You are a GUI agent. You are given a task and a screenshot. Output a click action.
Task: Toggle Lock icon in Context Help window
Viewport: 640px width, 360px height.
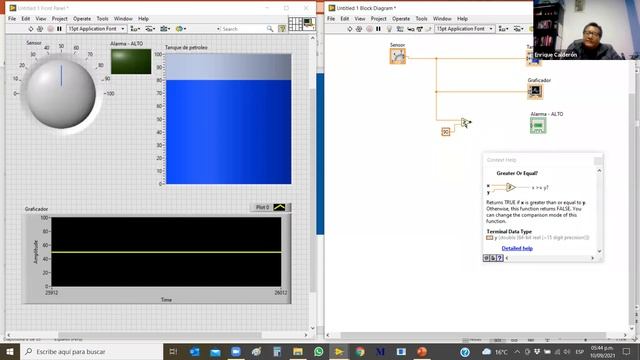[x=493, y=258]
